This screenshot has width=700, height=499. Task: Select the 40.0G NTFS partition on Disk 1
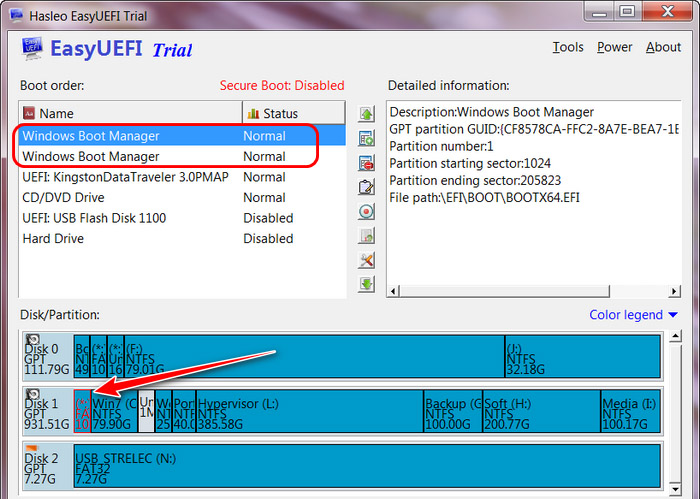[x=184, y=411]
